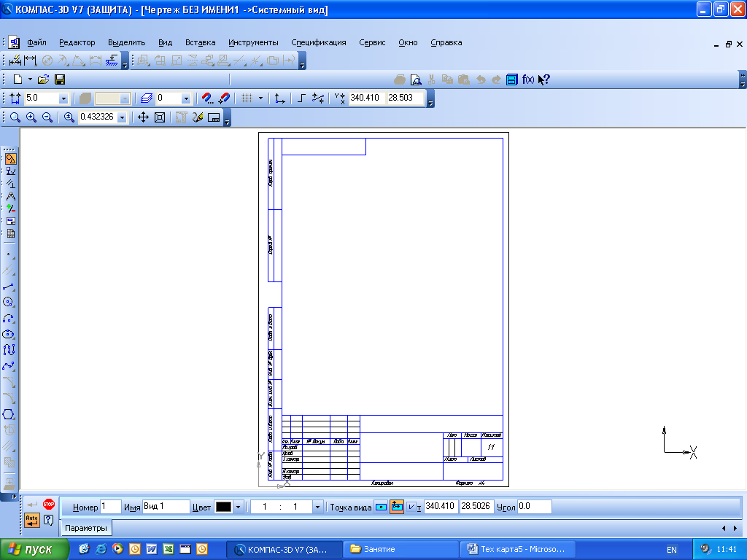Toggle the disable snaps magnet icon
Screen dimensions: 747x560
coord(224,98)
